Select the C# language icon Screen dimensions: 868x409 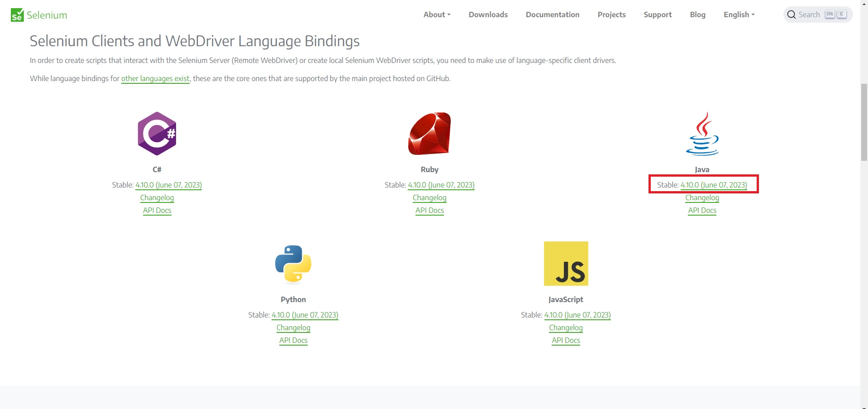(x=157, y=133)
